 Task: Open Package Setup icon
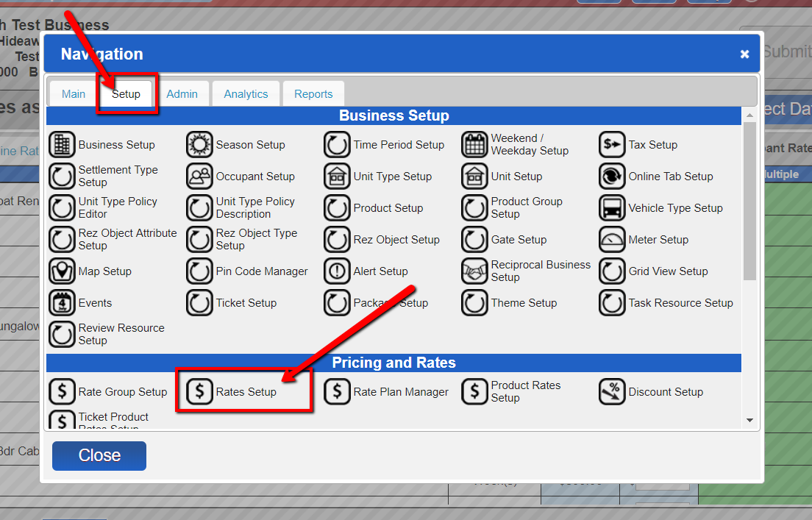coord(337,302)
